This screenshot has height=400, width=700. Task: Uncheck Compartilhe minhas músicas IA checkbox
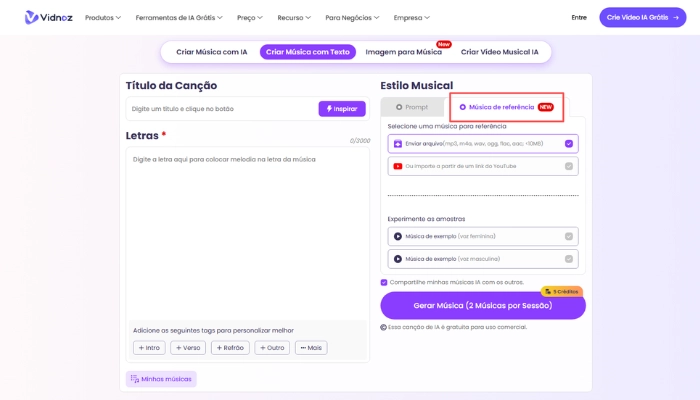click(x=384, y=282)
